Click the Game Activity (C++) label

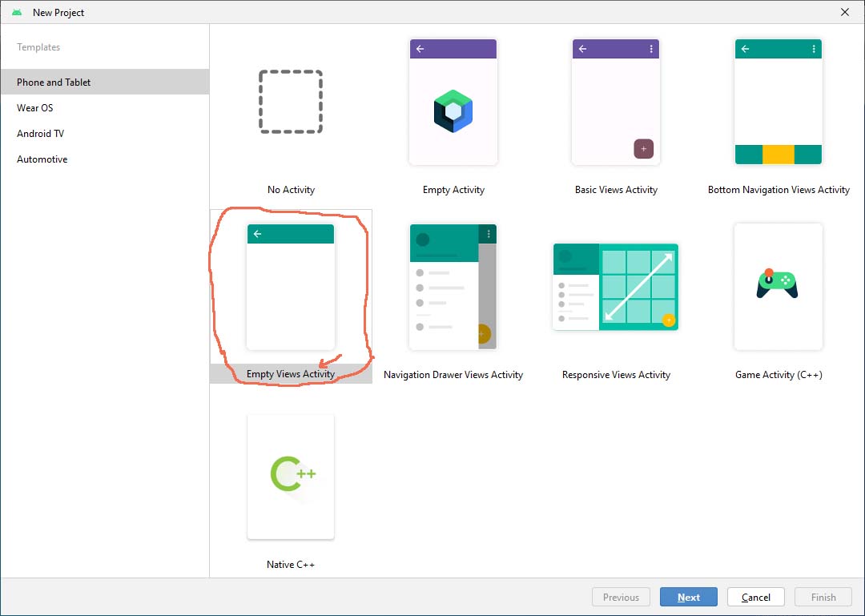pyautogui.click(x=778, y=375)
